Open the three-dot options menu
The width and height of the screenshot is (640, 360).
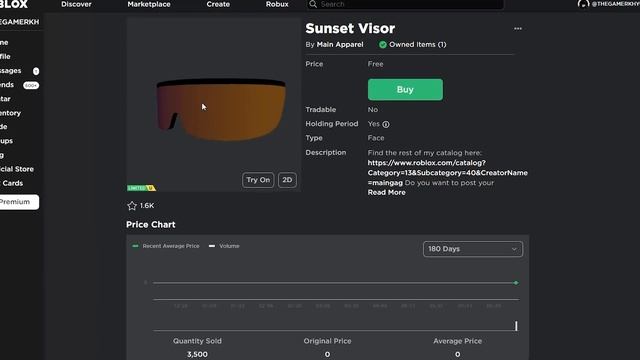[x=518, y=29]
